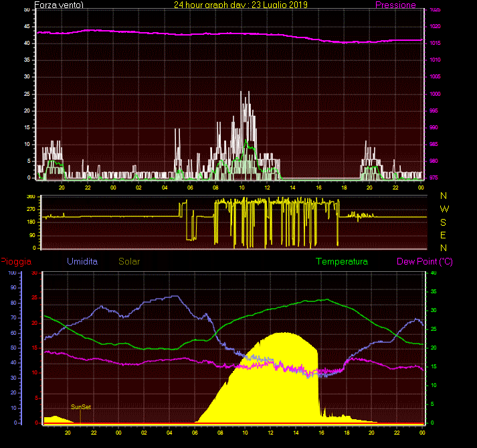Click the 'Pressione' legend label
The width and height of the screenshot is (477, 448).
pos(395,5)
